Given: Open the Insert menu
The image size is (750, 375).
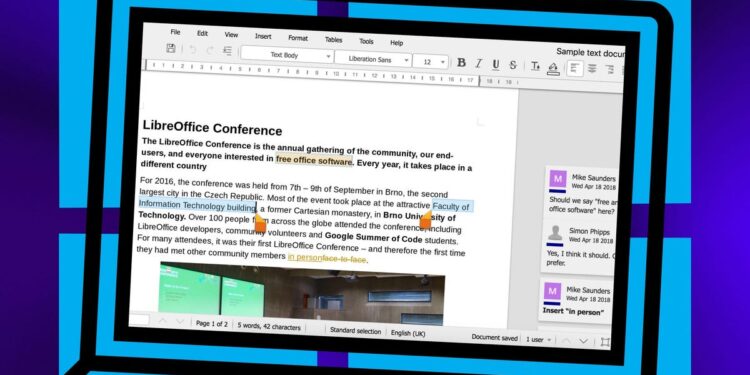Looking at the screenshot, I should 263,36.
